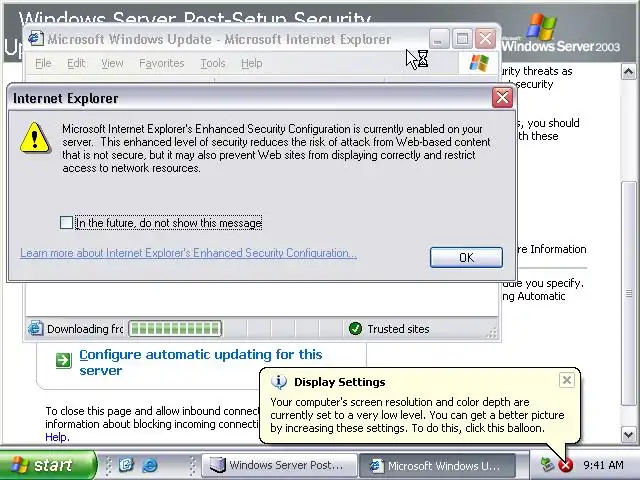The width and height of the screenshot is (640, 480).
Task: Switch to Windows Server Post-Setup taskbar button
Action: (x=279, y=465)
